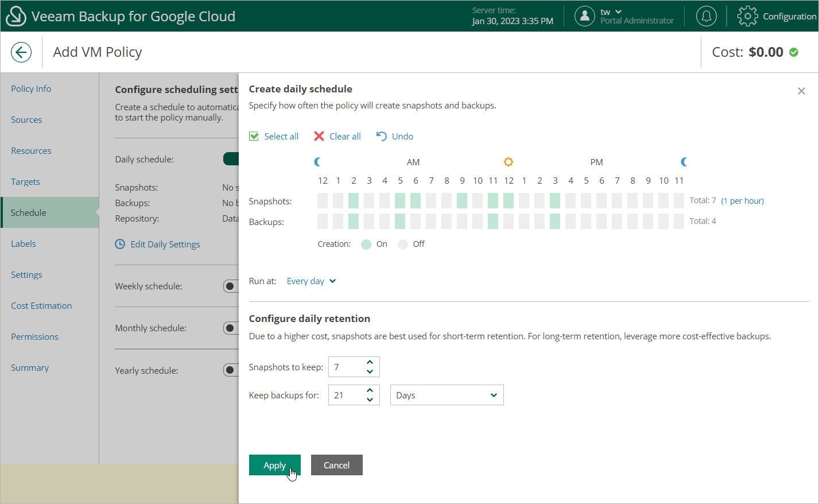This screenshot has width=819, height=504.
Task: Enable the 6 PM backup cell
Action: pyautogui.click(x=601, y=221)
